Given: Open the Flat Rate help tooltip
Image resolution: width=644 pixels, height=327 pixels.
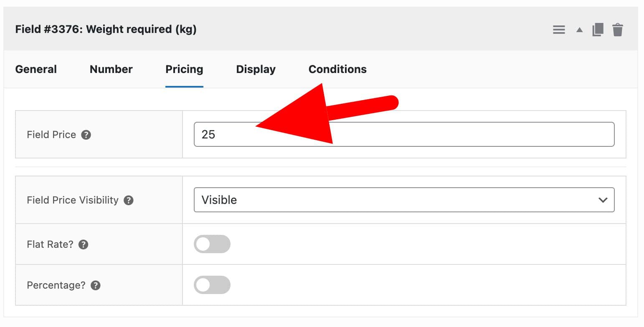Looking at the screenshot, I should [82, 244].
